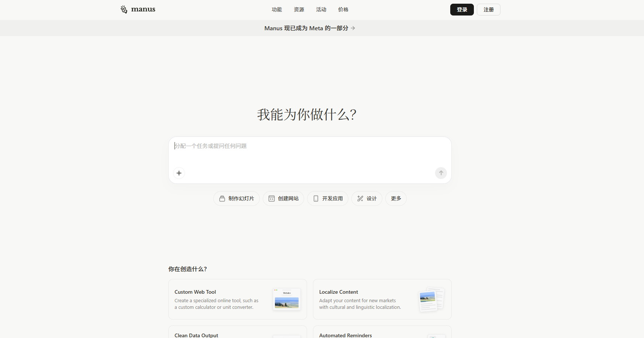
Task: Click the plus attachment icon in prompt box
Action: pos(179,173)
